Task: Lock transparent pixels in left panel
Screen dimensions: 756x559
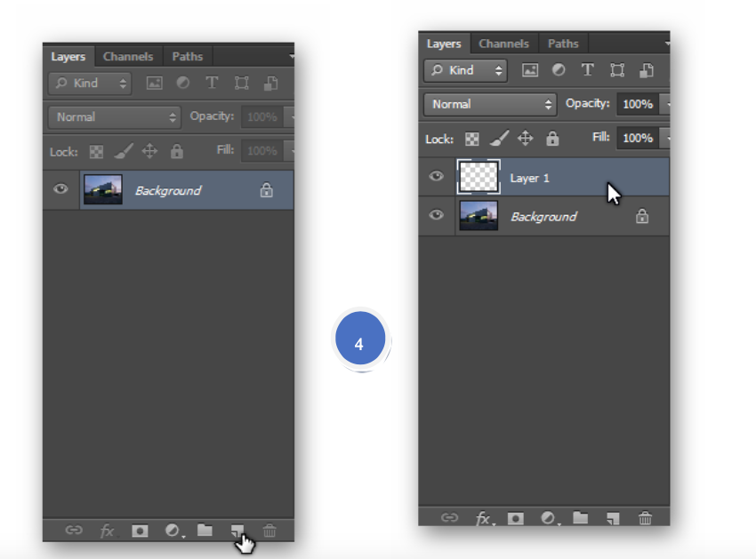Action: [x=97, y=151]
